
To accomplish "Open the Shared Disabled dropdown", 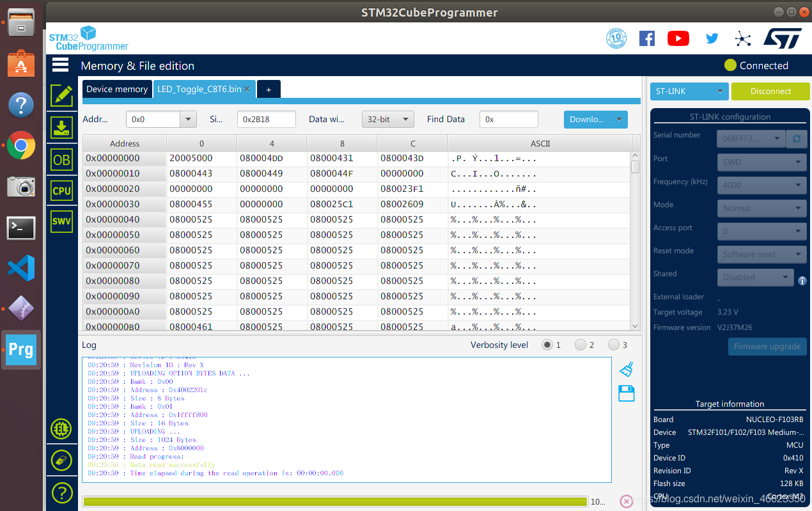I will tap(755, 277).
